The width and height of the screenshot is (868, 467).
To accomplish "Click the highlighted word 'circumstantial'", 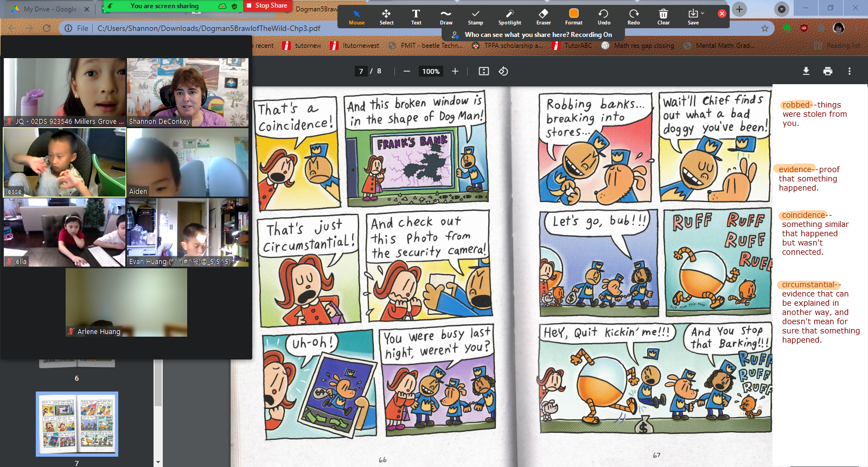I will (808, 285).
